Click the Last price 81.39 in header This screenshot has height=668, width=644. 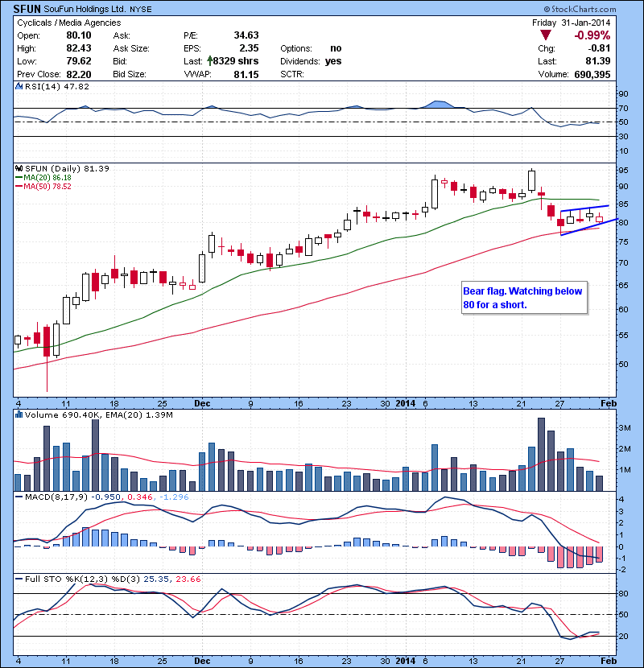(597, 61)
